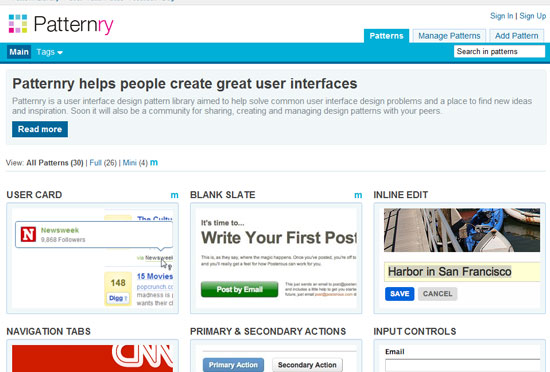Open the INPUT CONTROLS pattern heading

415,331
